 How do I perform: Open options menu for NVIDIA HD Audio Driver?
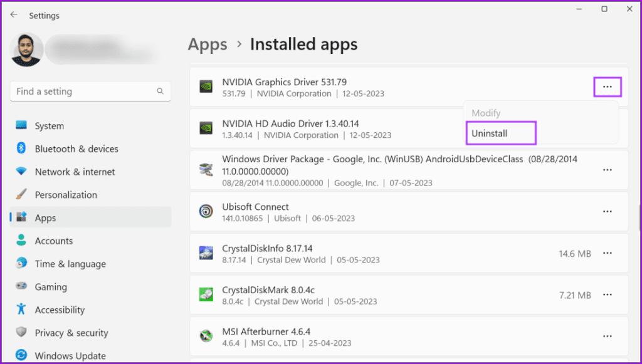click(x=607, y=128)
